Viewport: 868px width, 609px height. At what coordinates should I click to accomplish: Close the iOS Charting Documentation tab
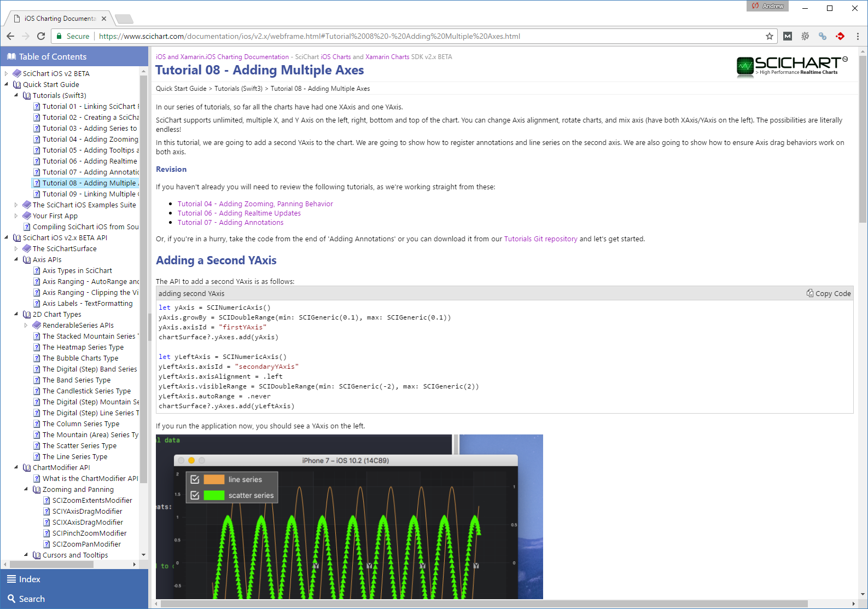(104, 19)
